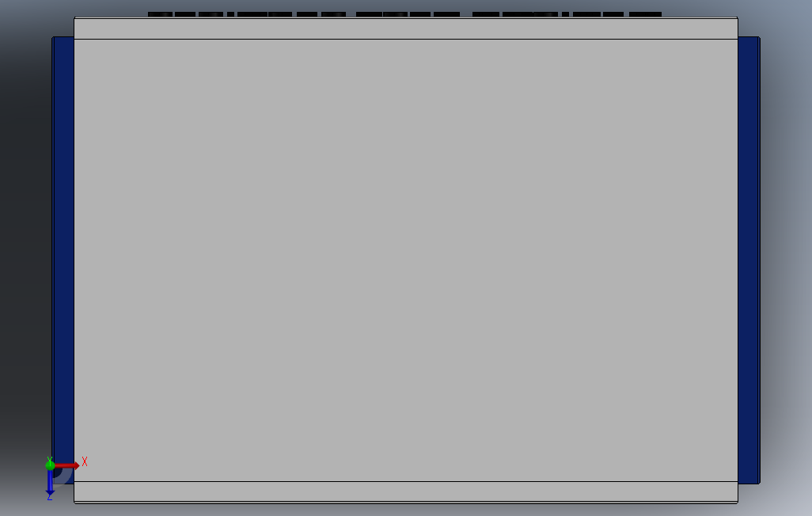Select the narrow gray strip face along the bottom
Viewport: 812px width, 516px height.
406,491
